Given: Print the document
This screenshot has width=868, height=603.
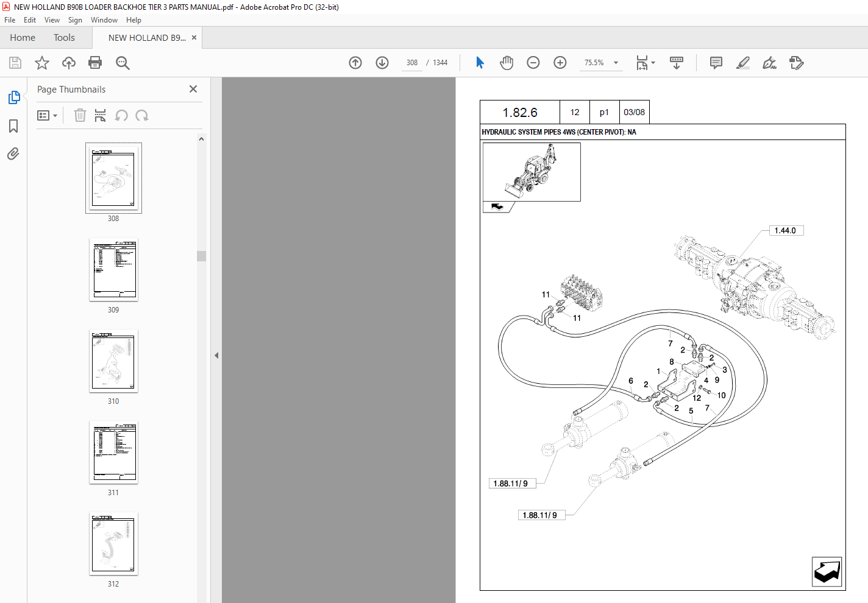Looking at the screenshot, I should click(x=95, y=63).
